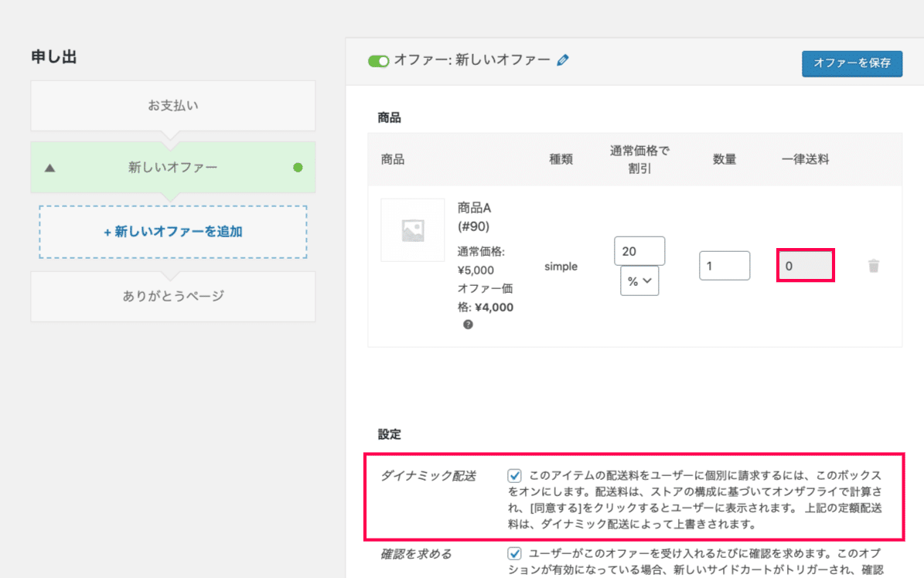Focus the 一律送料 field showing 0
Viewport: 924px width, 578px height.
pos(805,266)
